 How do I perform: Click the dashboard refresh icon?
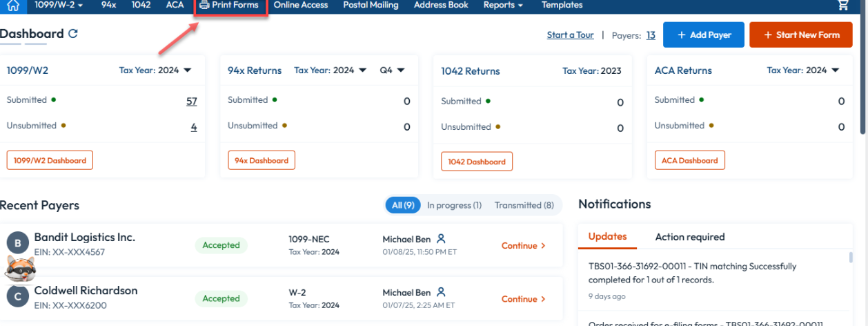click(x=73, y=33)
